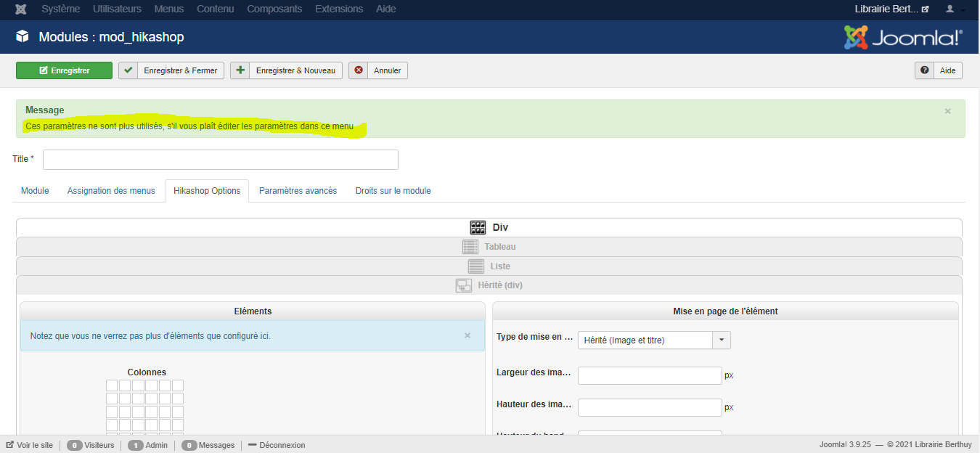The width and height of the screenshot is (980, 453).
Task: Click Enregistrer & Nouveau button
Action: pyautogui.click(x=286, y=70)
